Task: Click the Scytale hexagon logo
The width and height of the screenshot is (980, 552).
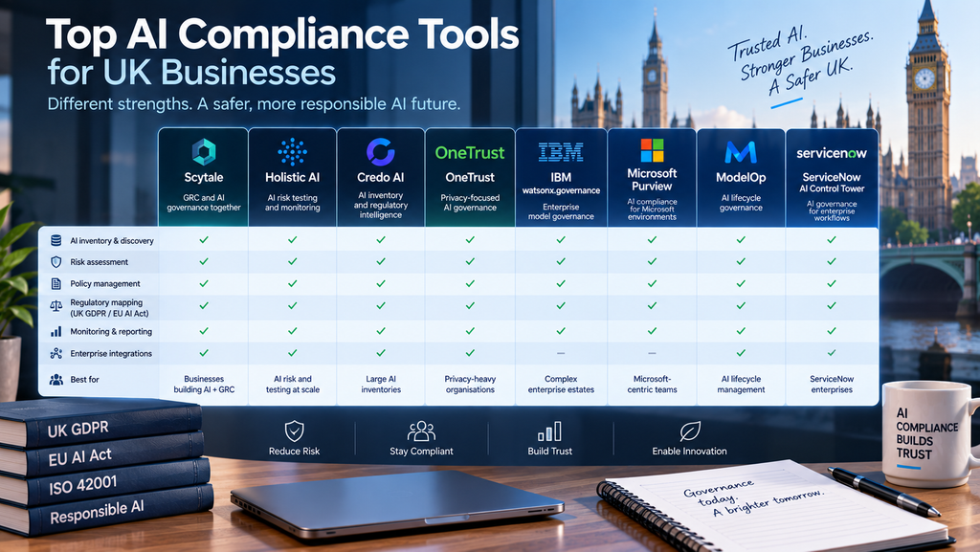Action: 204,152
